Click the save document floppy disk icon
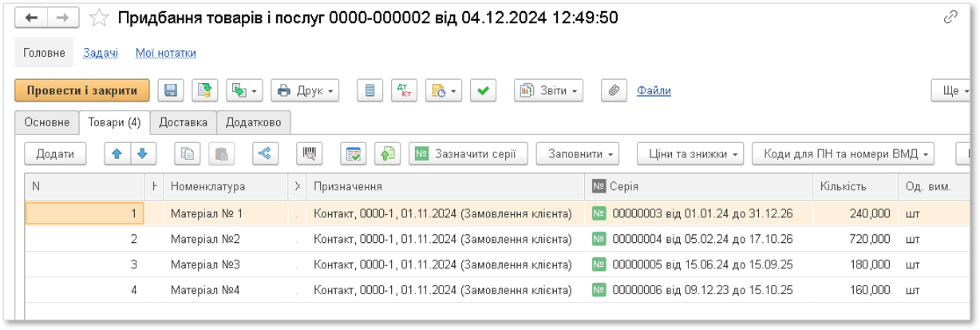 tap(171, 91)
